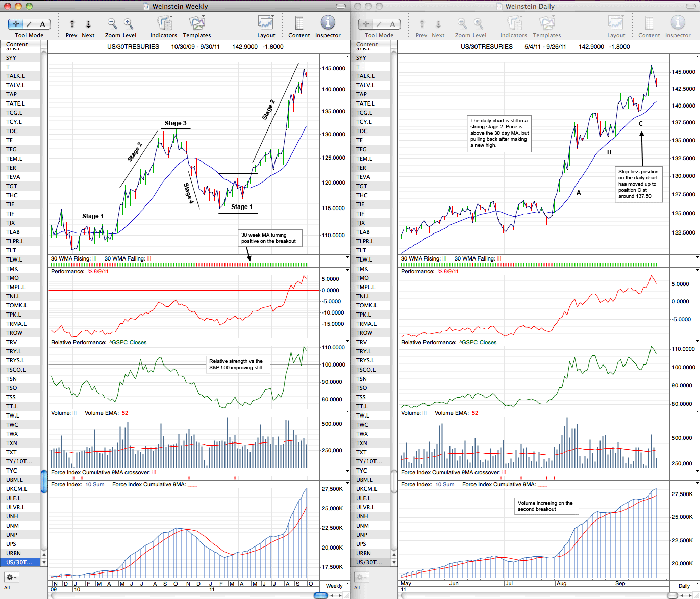Zoom out using the magnifier minus icon
700x599 pixels.
tap(112, 24)
